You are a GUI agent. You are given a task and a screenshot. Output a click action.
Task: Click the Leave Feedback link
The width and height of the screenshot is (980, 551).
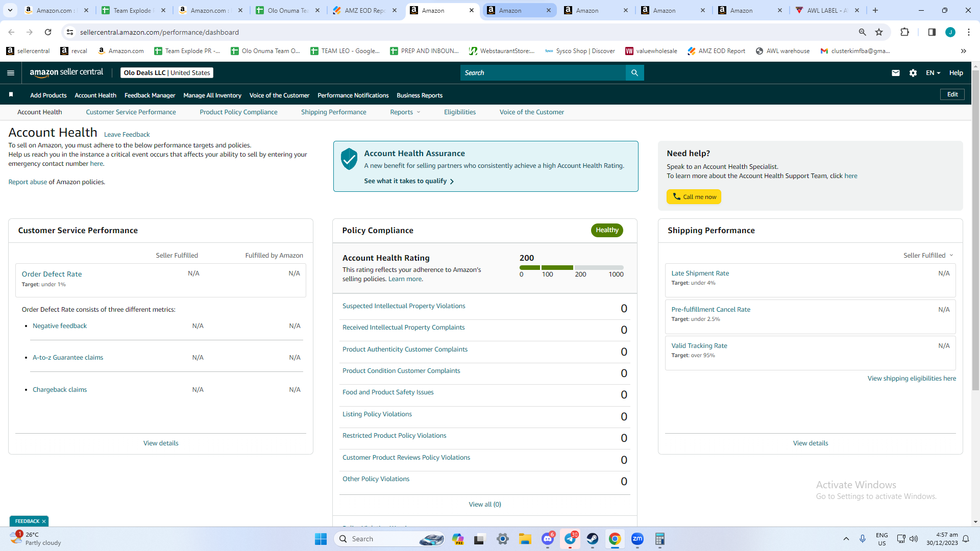coord(127,135)
